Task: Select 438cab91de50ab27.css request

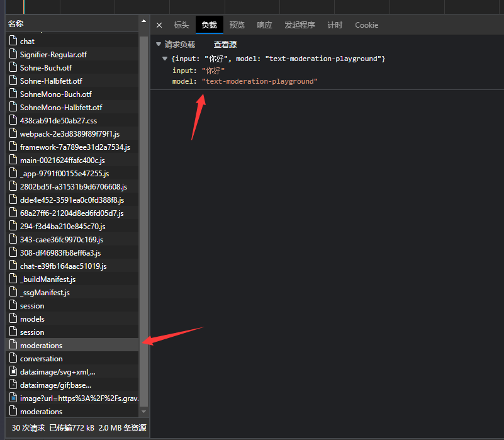Action: (x=72, y=121)
